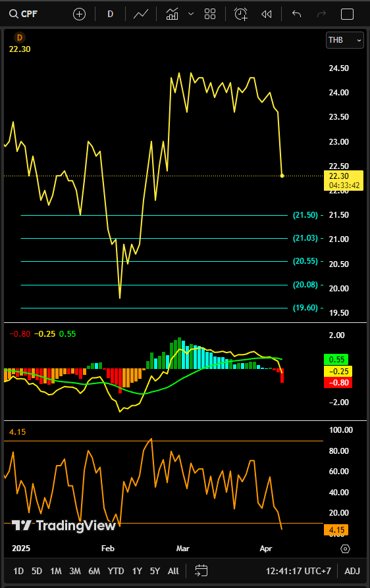This screenshot has width=370, height=588.
Task: Create a new price alert
Action: (x=241, y=14)
